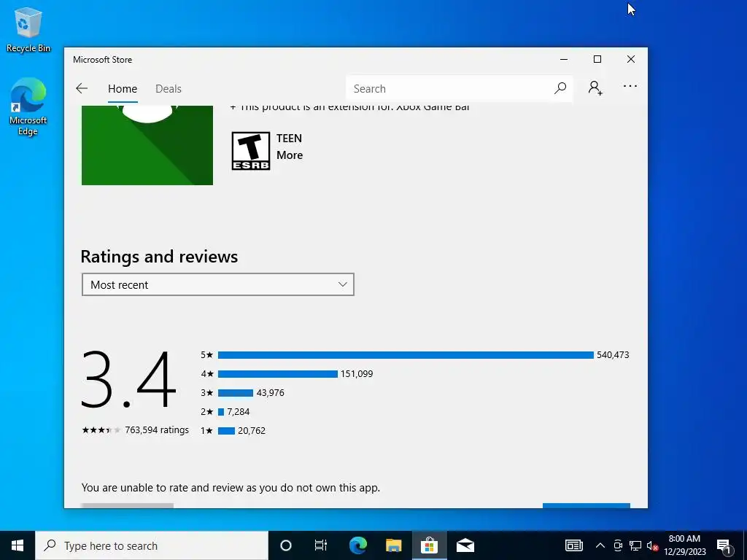Click the 3-star rating bar
Image resolution: width=747 pixels, height=560 pixels.
click(236, 393)
